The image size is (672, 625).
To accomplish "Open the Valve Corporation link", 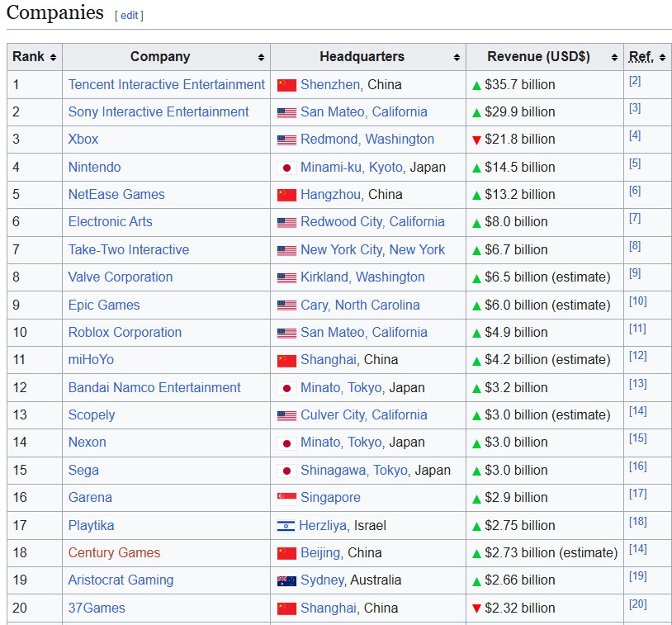I will [x=121, y=277].
